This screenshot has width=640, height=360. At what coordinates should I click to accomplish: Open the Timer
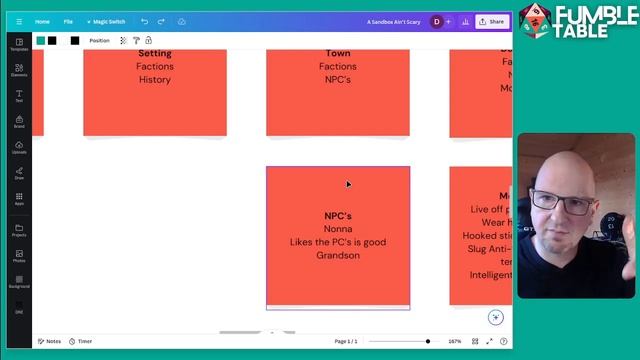pyautogui.click(x=80, y=341)
